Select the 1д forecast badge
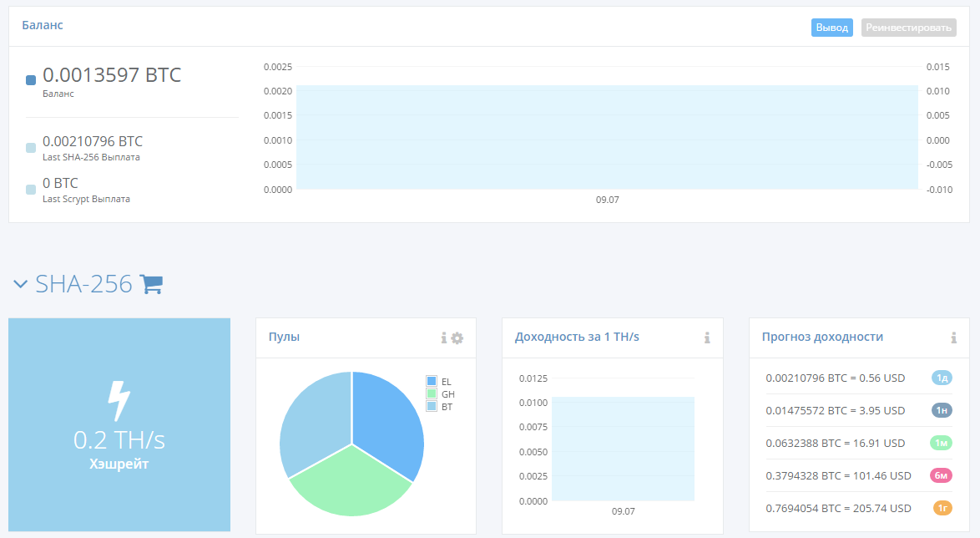This screenshot has height=538, width=980. pos(942,378)
